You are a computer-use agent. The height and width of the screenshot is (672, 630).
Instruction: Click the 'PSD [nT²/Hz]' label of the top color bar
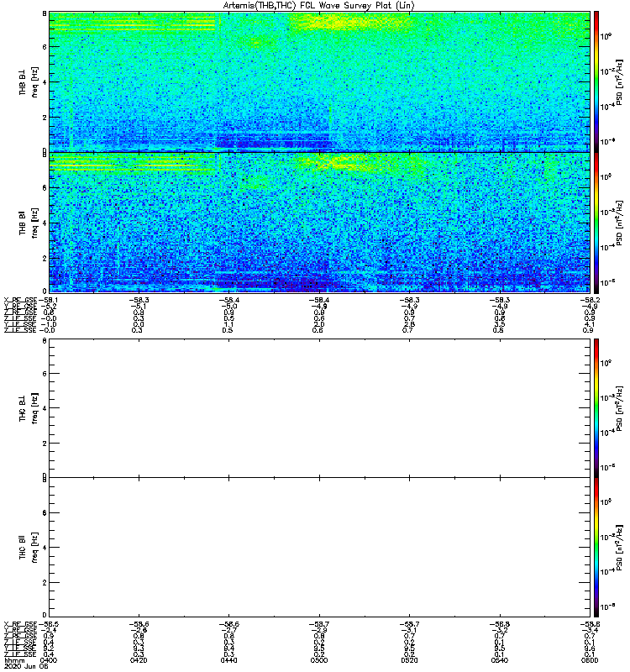[x=618, y=81]
